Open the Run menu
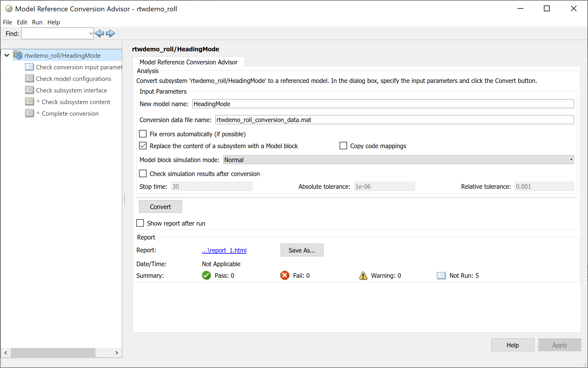This screenshot has width=588, height=368. click(37, 22)
